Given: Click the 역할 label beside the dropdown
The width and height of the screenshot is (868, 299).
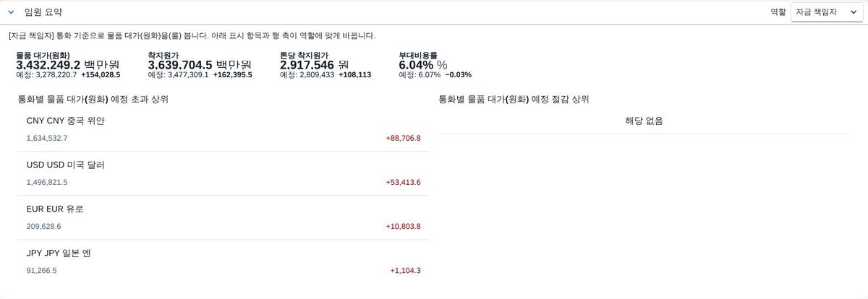Looking at the screenshot, I should point(778,12).
